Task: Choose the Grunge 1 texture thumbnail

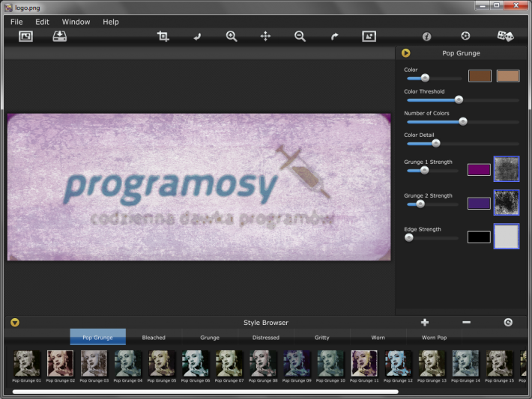Action: (x=507, y=169)
